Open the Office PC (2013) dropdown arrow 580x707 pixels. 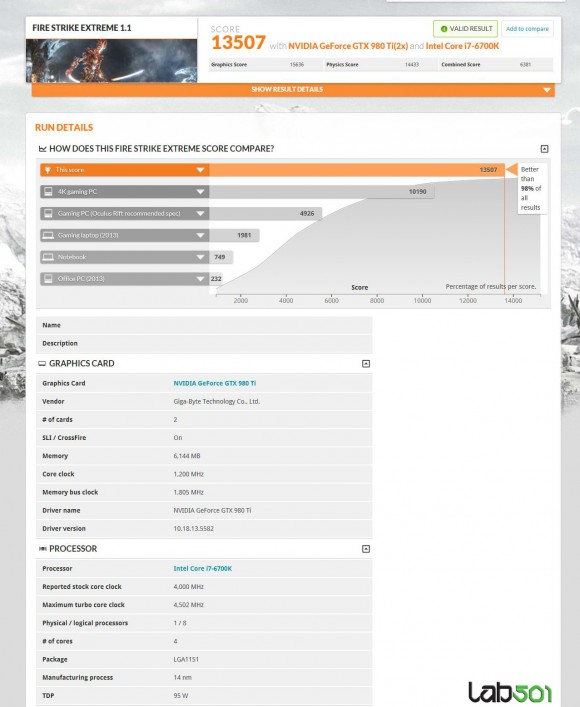(200, 279)
